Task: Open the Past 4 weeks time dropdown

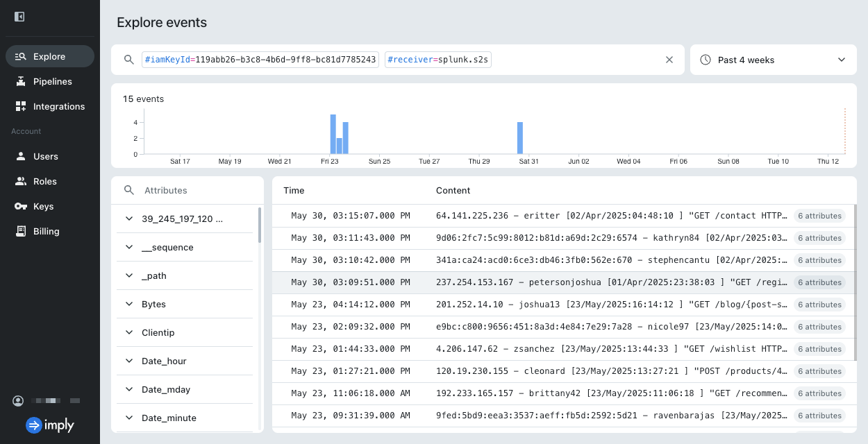Action: point(774,60)
